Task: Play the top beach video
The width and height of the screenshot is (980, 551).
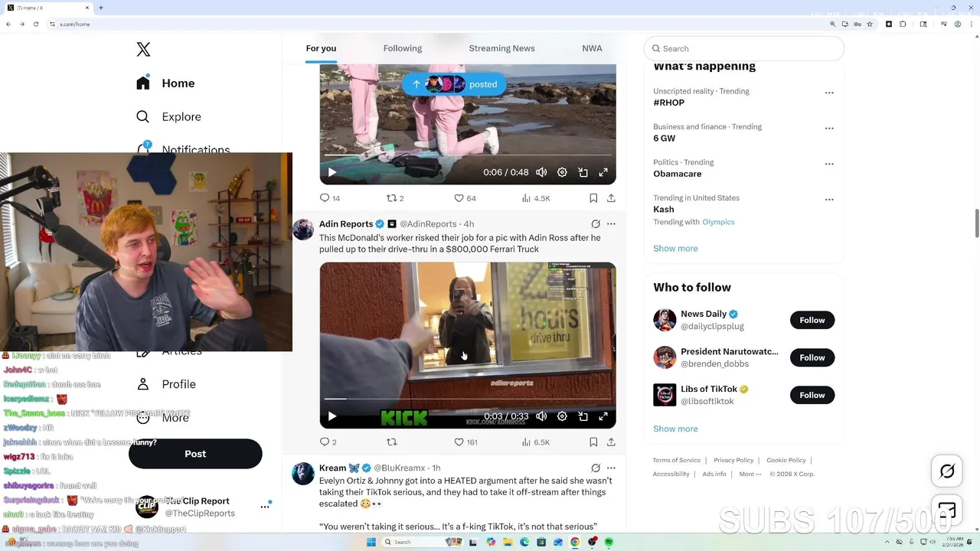Action: point(332,173)
